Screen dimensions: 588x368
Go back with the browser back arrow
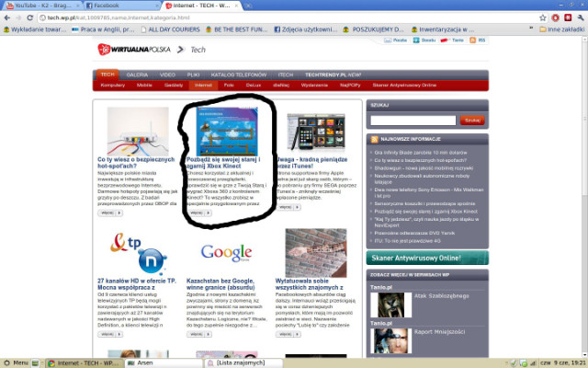6,17
